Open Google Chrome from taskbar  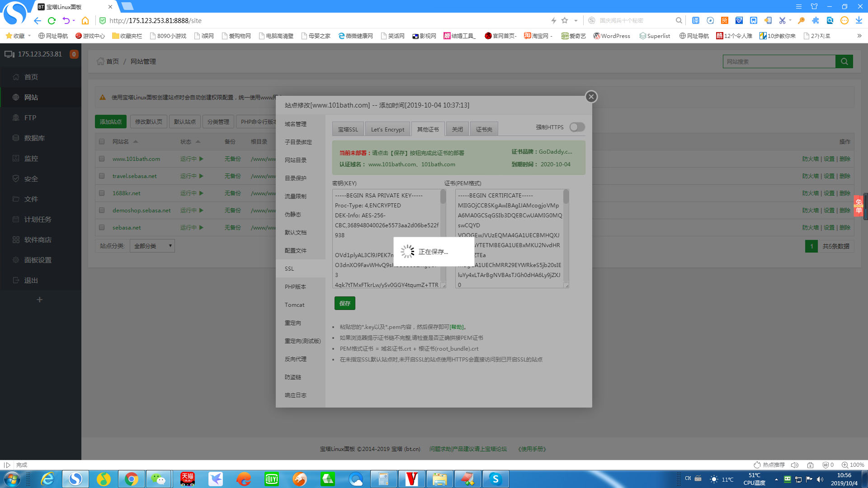(x=132, y=479)
